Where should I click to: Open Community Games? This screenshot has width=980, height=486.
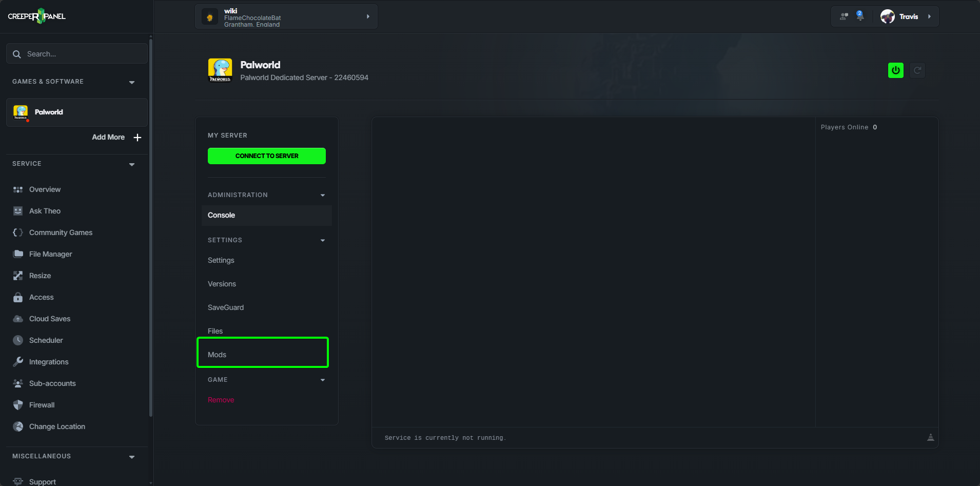(61, 232)
